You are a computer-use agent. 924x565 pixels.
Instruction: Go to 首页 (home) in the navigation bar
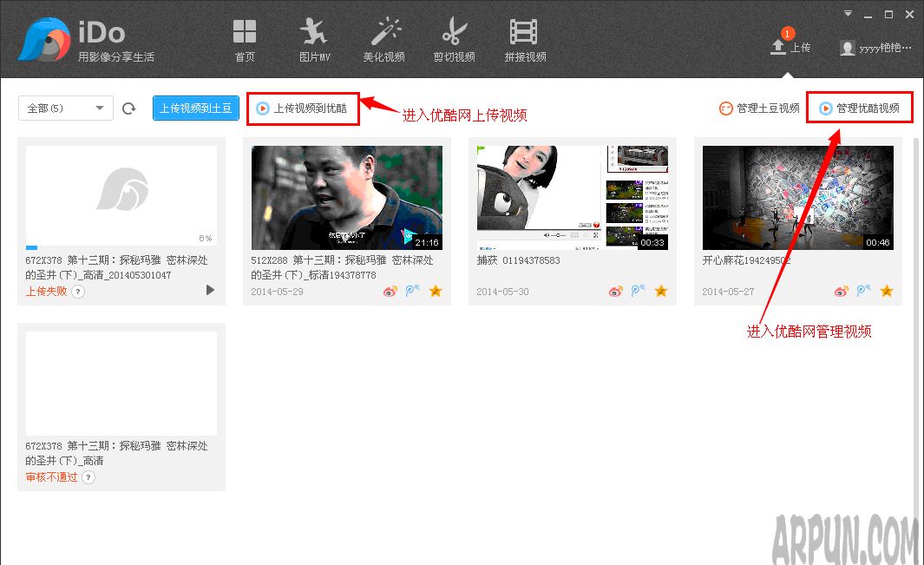[x=244, y=38]
